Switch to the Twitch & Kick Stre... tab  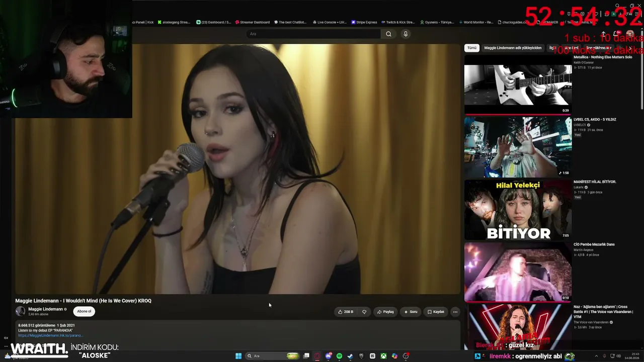(398, 22)
